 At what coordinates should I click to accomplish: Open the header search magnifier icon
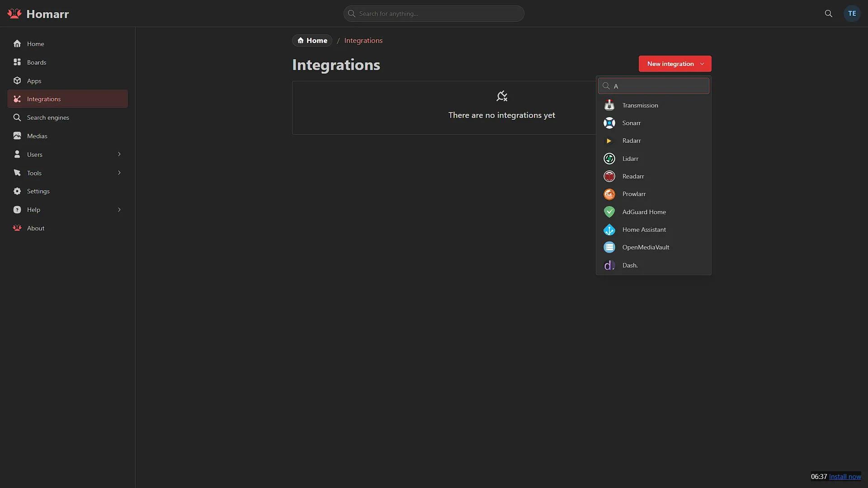[828, 14]
